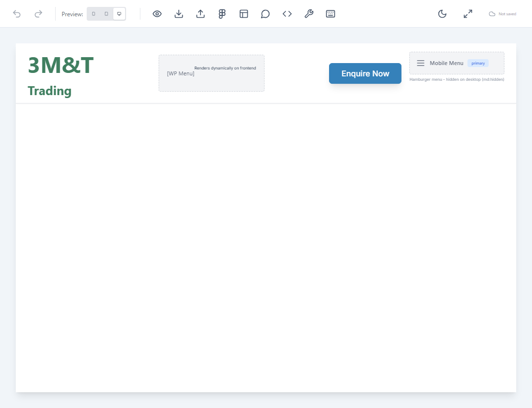Toggle the eye preview icon
The width and height of the screenshot is (532, 408).
click(x=157, y=14)
